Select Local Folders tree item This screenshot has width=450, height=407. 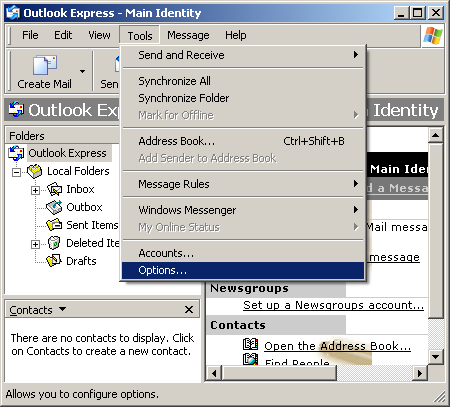coord(78,171)
